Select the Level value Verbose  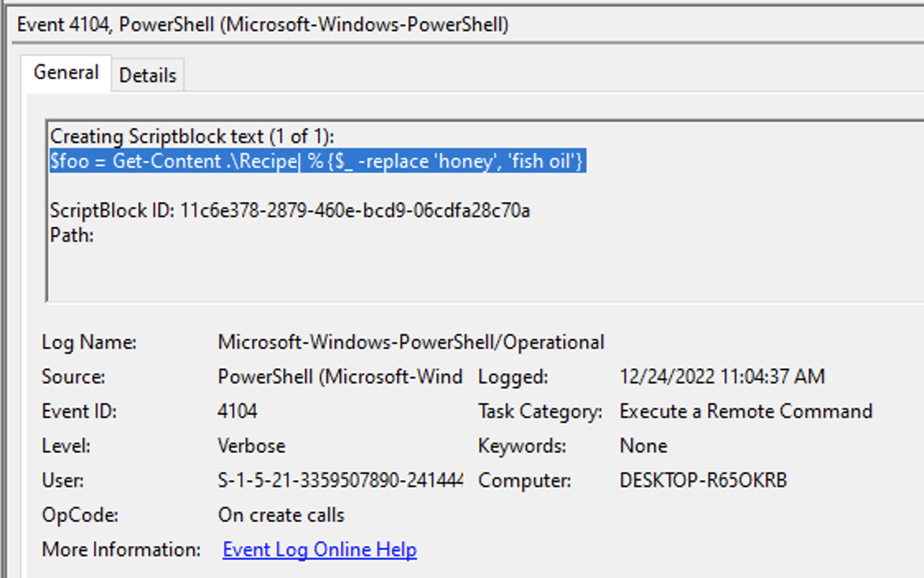(252, 445)
